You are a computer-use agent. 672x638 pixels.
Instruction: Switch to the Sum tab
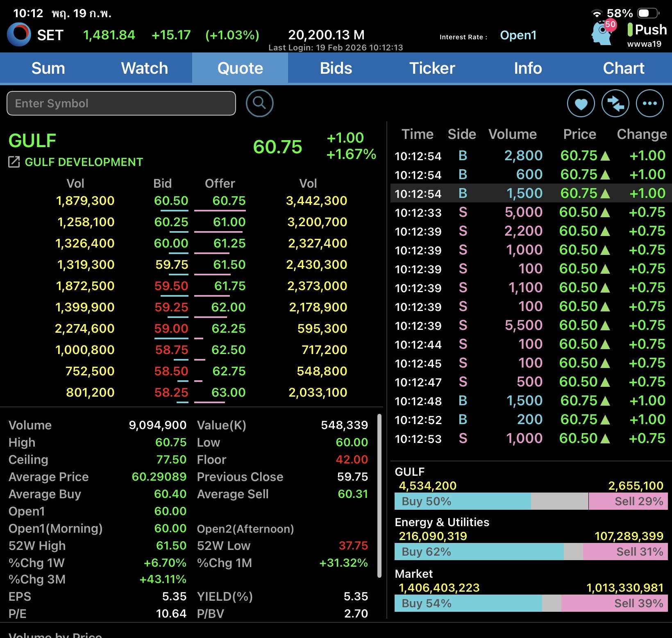(x=48, y=68)
